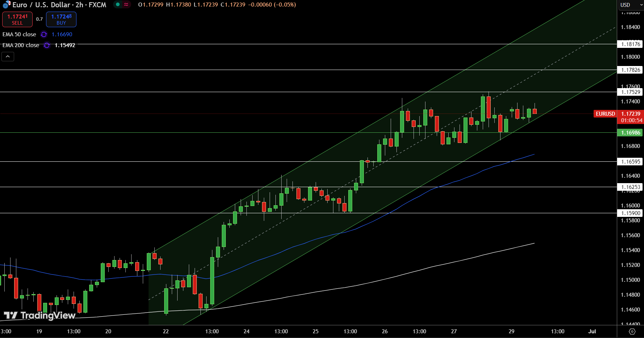This screenshot has width=644, height=338.
Task: Click the green 1.16986 price label
Action: [x=630, y=133]
